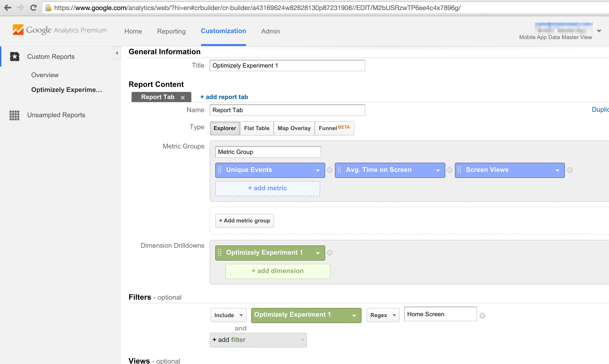This screenshot has width=609, height=364.
Task: Remove the Screen Views metric
Action: 570,170
